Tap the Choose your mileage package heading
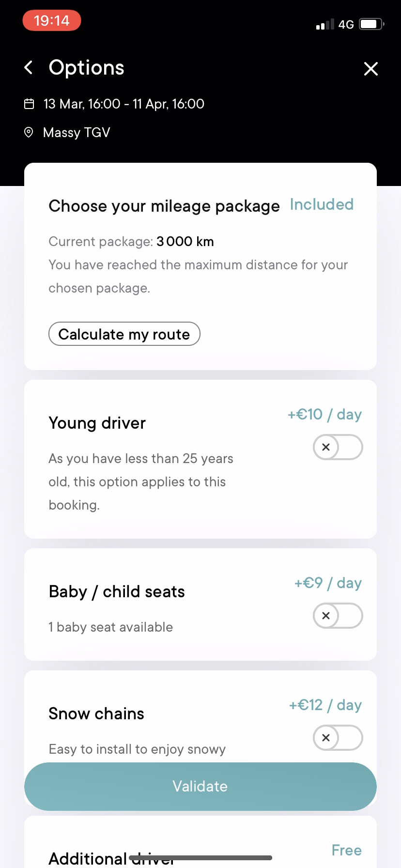Screen dimensions: 401x868 pyautogui.click(x=164, y=206)
